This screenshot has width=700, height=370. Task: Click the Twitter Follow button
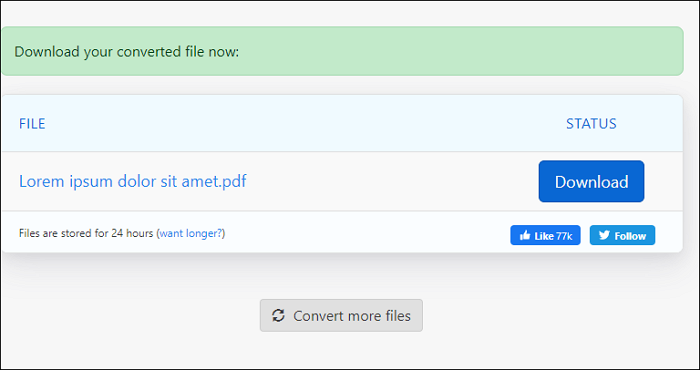pyautogui.click(x=622, y=235)
